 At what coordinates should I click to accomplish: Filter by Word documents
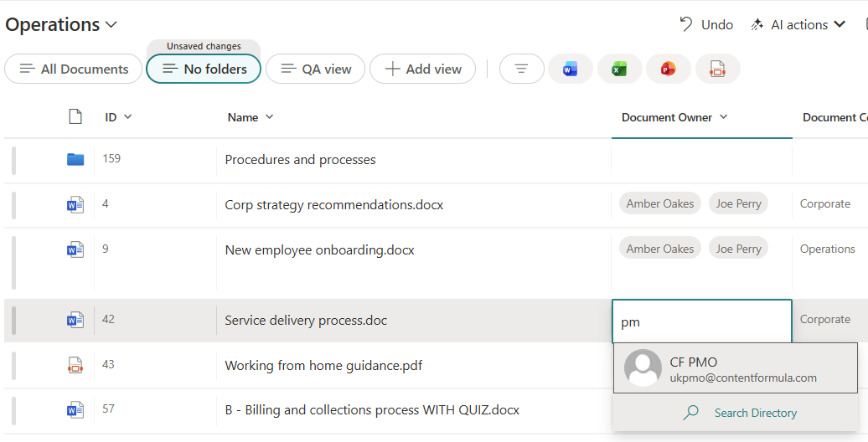[571, 69]
